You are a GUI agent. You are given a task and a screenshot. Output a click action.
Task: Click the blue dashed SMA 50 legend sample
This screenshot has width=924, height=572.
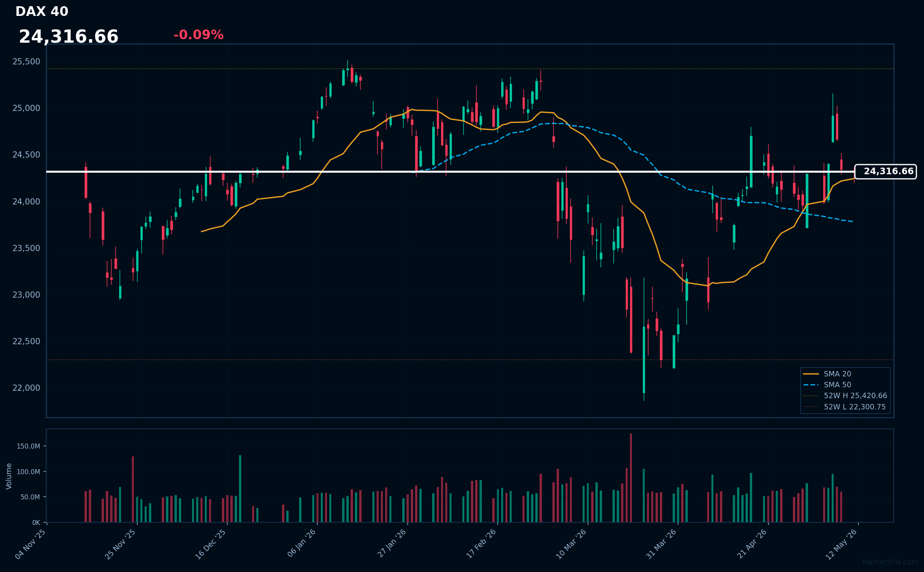click(x=811, y=385)
